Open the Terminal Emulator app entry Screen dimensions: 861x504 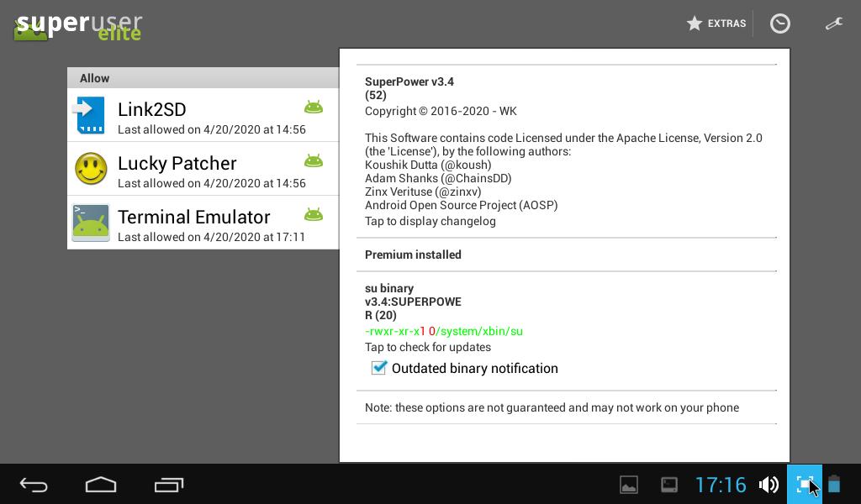[203, 223]
